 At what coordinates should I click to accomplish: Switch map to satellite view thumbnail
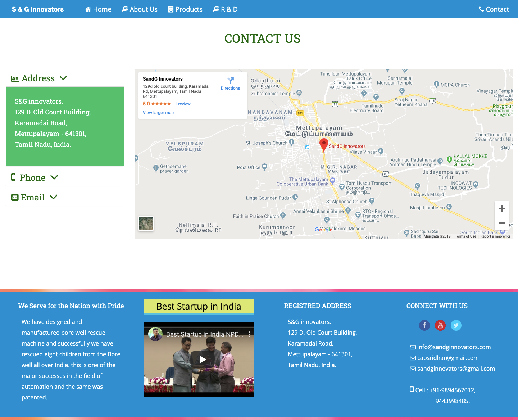(146, 223)
